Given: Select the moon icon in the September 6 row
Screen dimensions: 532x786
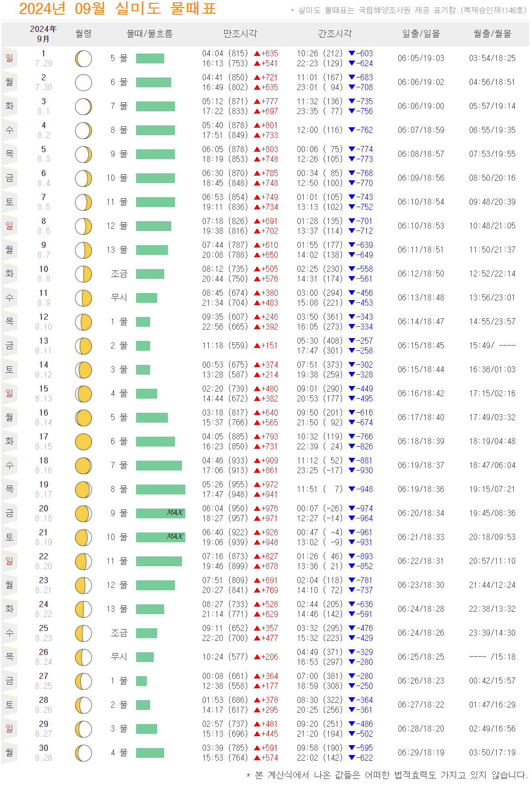Looking at the screenshot, I should 84,178.
